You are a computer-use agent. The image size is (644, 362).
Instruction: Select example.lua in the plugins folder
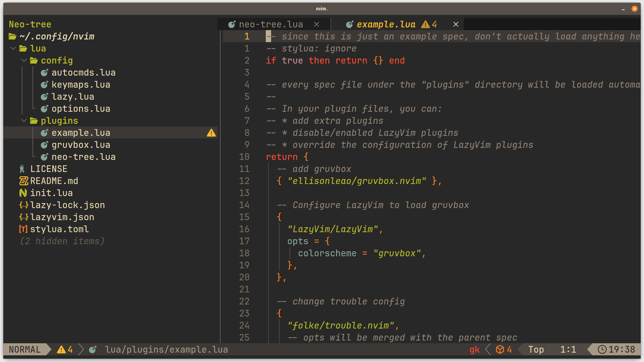point(82,132)
